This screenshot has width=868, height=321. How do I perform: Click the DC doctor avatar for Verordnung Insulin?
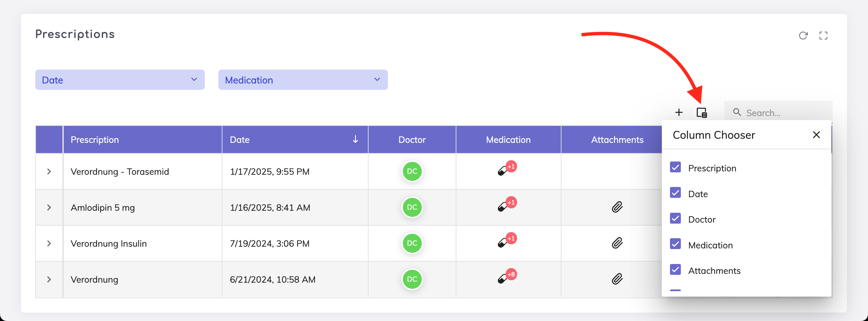click(x=412, y=243)
